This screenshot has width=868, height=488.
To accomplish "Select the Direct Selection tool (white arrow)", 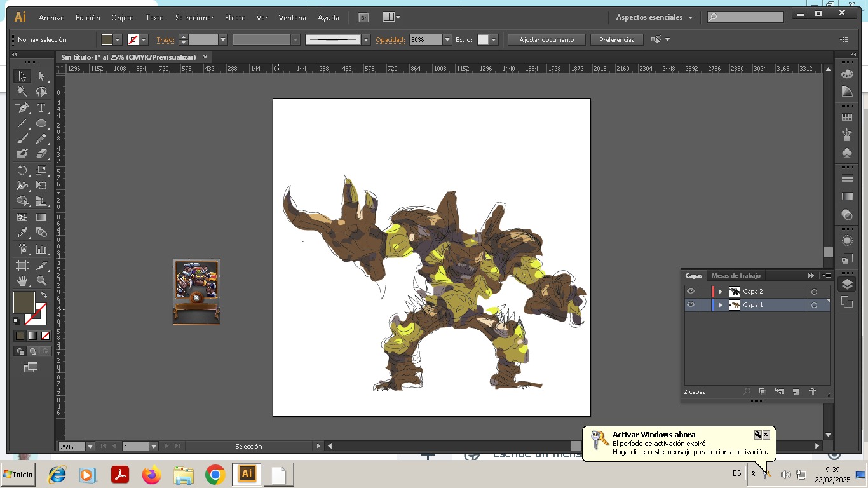I will pyautogui.click(x=41, y=76).
